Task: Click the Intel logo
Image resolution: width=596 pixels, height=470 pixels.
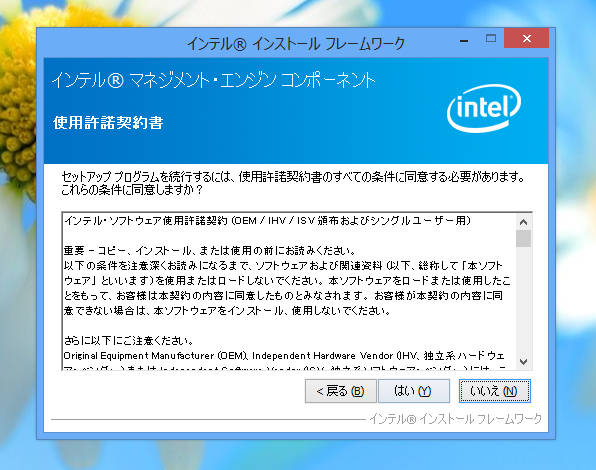Action: pyautogui.click(x=484, y=108)
